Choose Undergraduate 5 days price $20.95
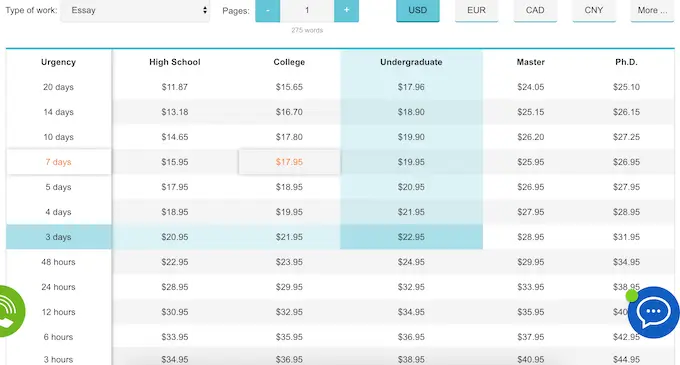Image resolution: width=680 pixels, height=365 pixels. [411, 187]
